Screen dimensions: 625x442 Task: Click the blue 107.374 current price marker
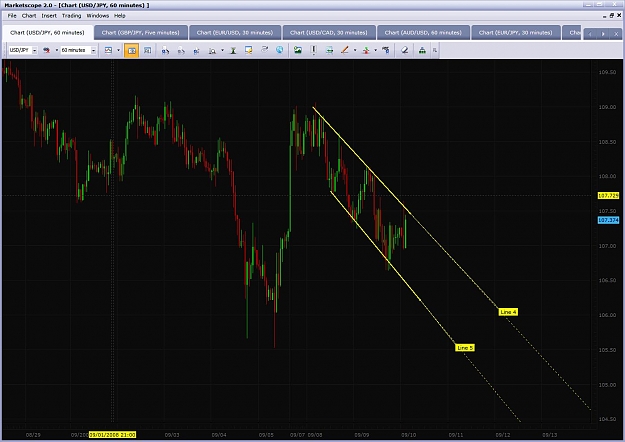pyautogui.click(x=608, y=220)
